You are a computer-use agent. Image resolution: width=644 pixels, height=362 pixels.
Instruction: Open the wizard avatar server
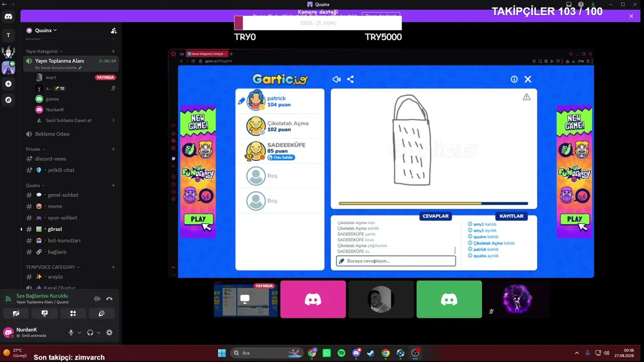pyautogui.click(x=8, y=52)
